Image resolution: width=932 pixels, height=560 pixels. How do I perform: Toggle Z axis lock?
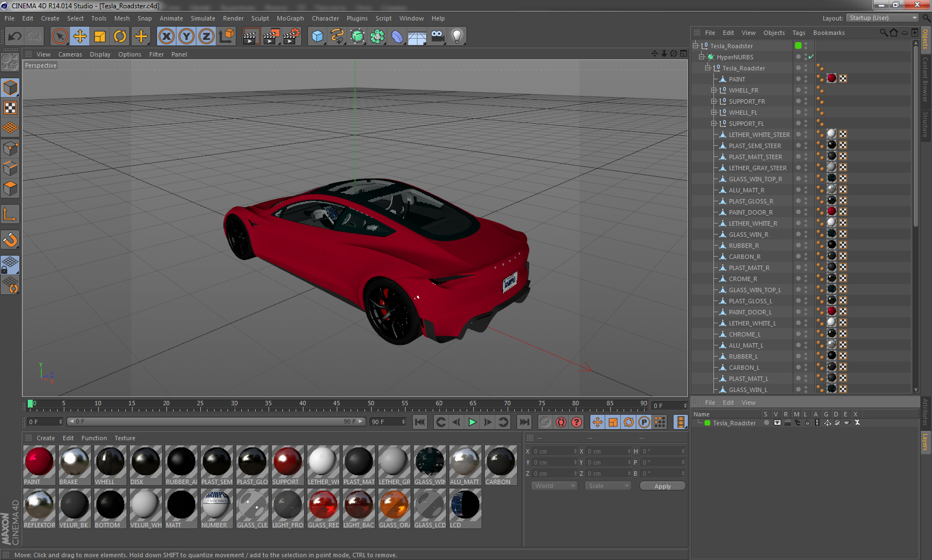206,37
